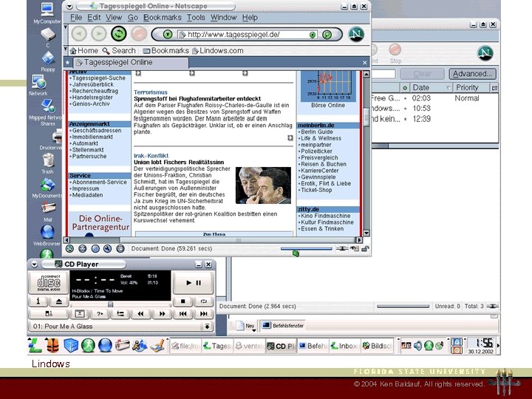Click the CD Player position slider handle
532x399 pixels.
pos(110,304)
